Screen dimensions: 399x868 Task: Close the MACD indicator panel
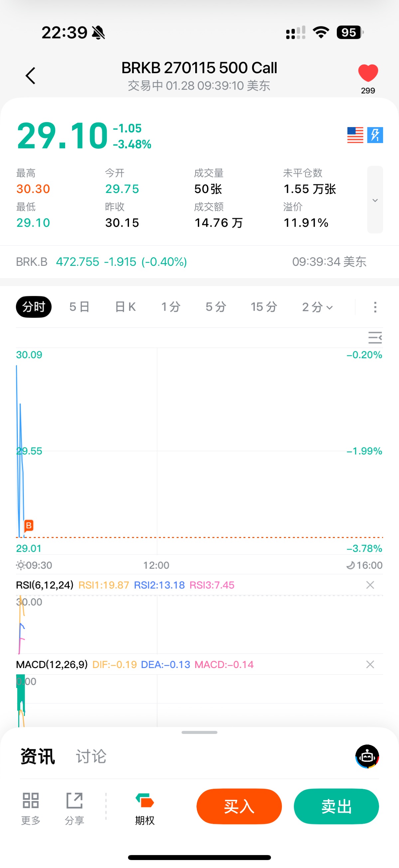tap(370, 664)
